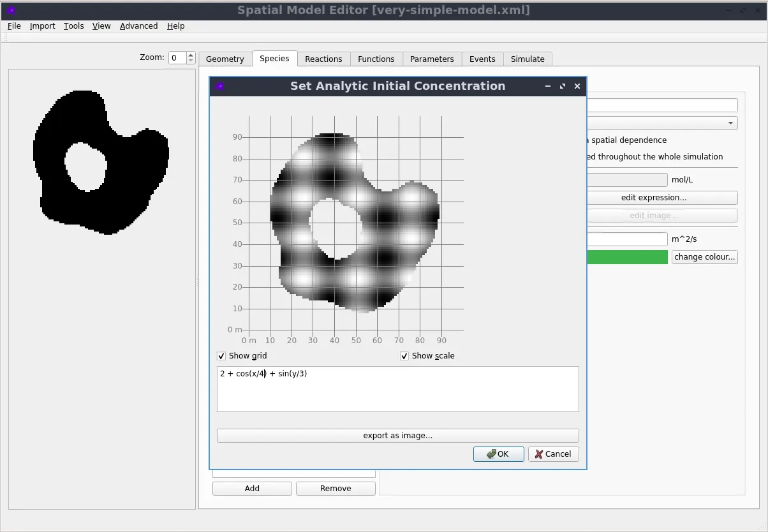
Task: Close the Set Analytic Initial Concentration dialog
Action: 577,86
